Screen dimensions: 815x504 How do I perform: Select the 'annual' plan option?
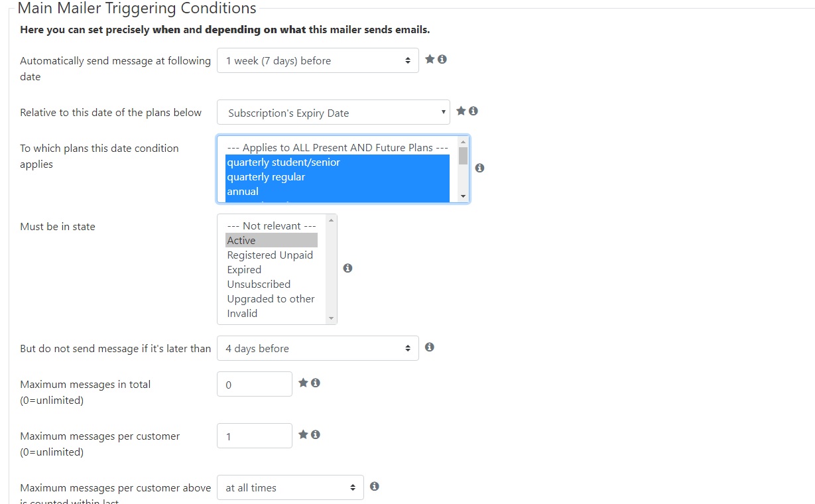(338, 191)
